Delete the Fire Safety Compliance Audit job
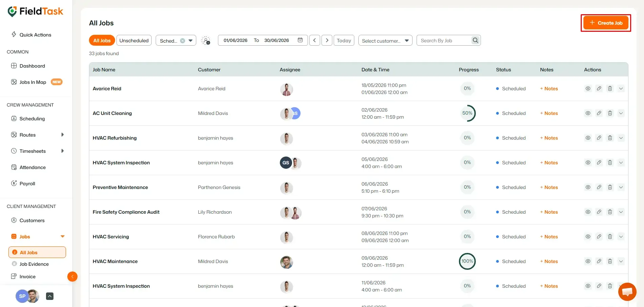Screen dimensions: 644x307 pos(610,212)
